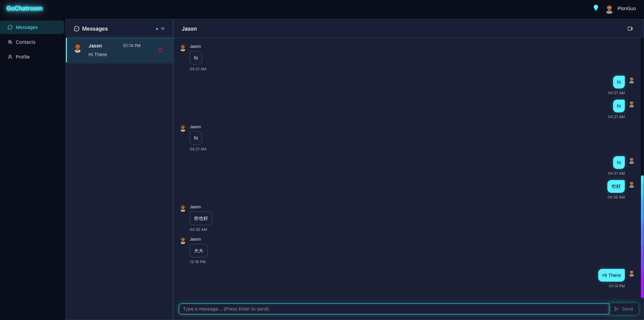Viewport: 644px width, 320px height.
Task: Click the Send button
Action: (x=624, y=309)
